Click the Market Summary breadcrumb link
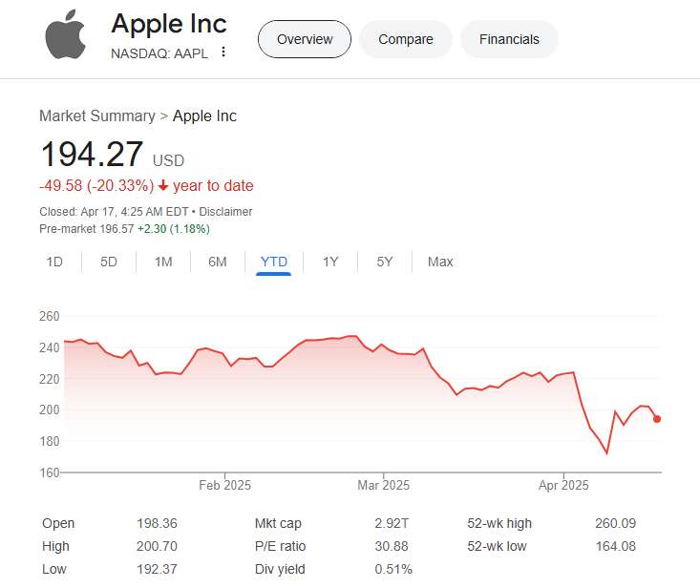The width and height of the screenshot is (700, 588). point(96,115)
